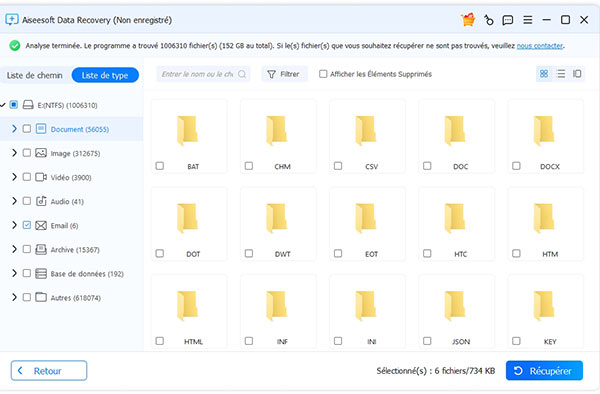Toggle the E:(NTFS) drive checkbox
This screenshot has height=394, width=600.
pos(14,104)
